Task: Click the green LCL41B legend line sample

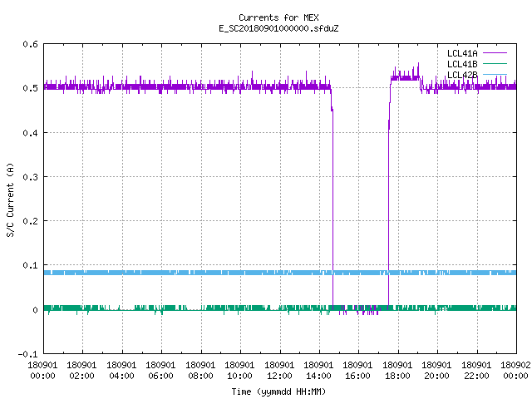Action: pyautogui.click(x=495, y=63)
